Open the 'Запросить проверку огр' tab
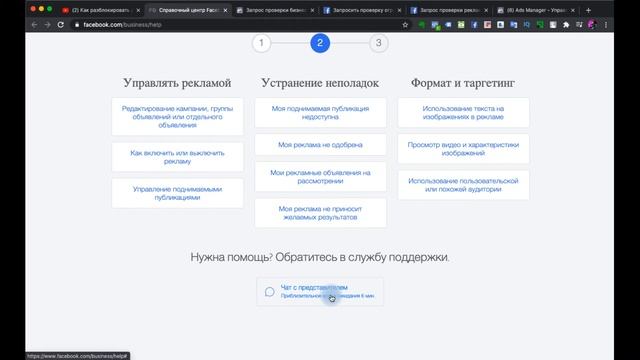This screenshot has width=640, height=360. (362, 10)
